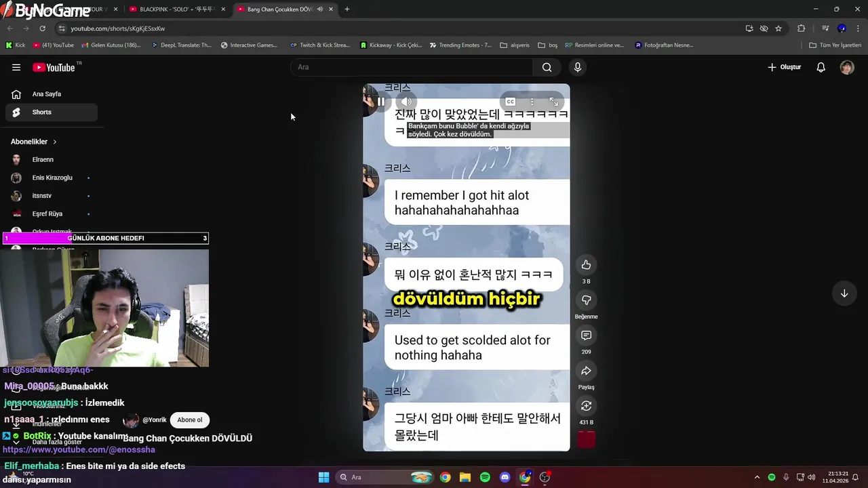Select Shorts in the sidebar
The height and width of the screenshot is (488, 868).
coord(52,112)
